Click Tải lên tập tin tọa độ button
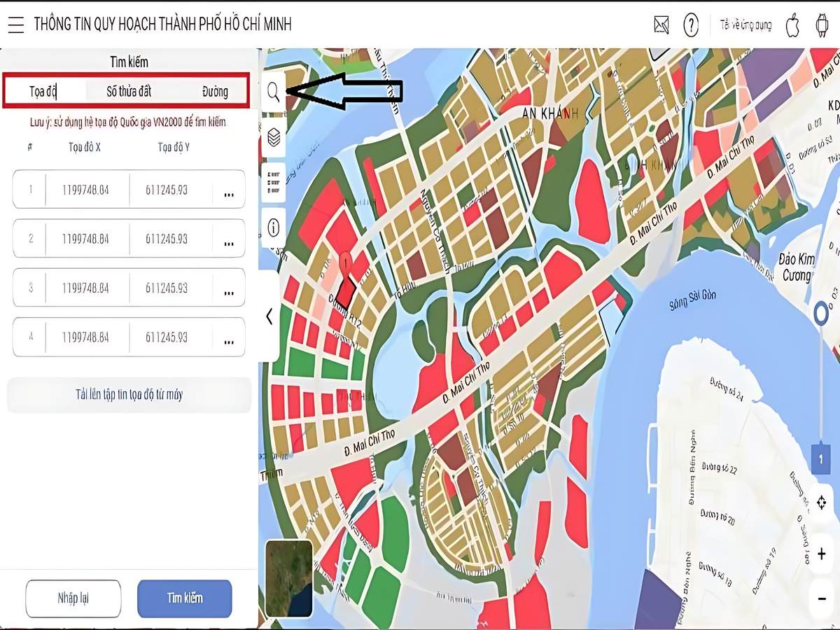The width and height of the screenshot is (840, 630). click(129, 395)
